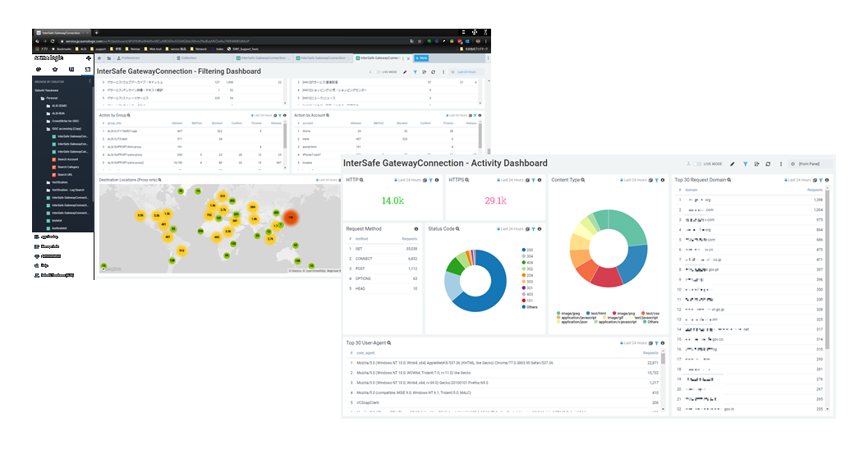Click filter icon on Content Type panel
Viewport: 868px width, 459px height.
tap(656, 180)
